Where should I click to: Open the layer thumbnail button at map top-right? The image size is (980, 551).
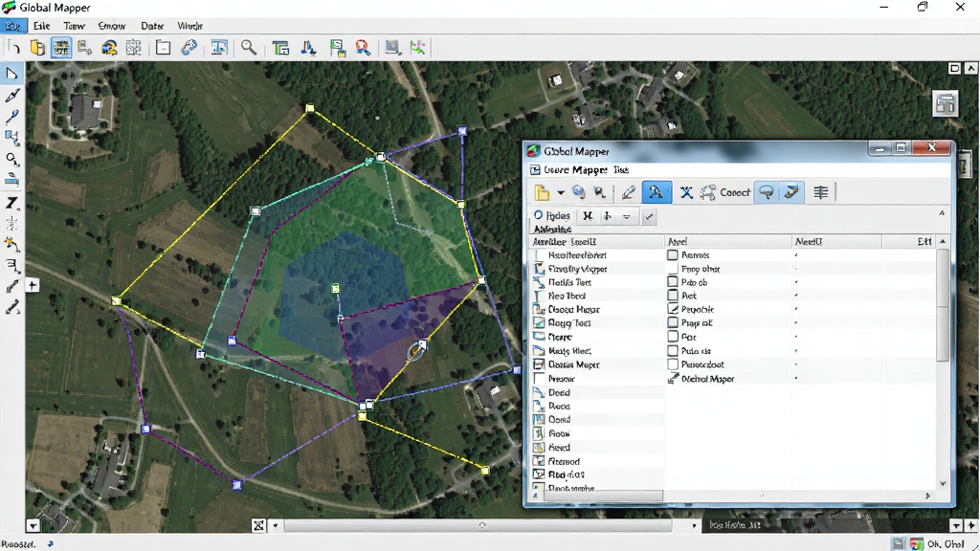pyautogui.click(x=945, y=103)
